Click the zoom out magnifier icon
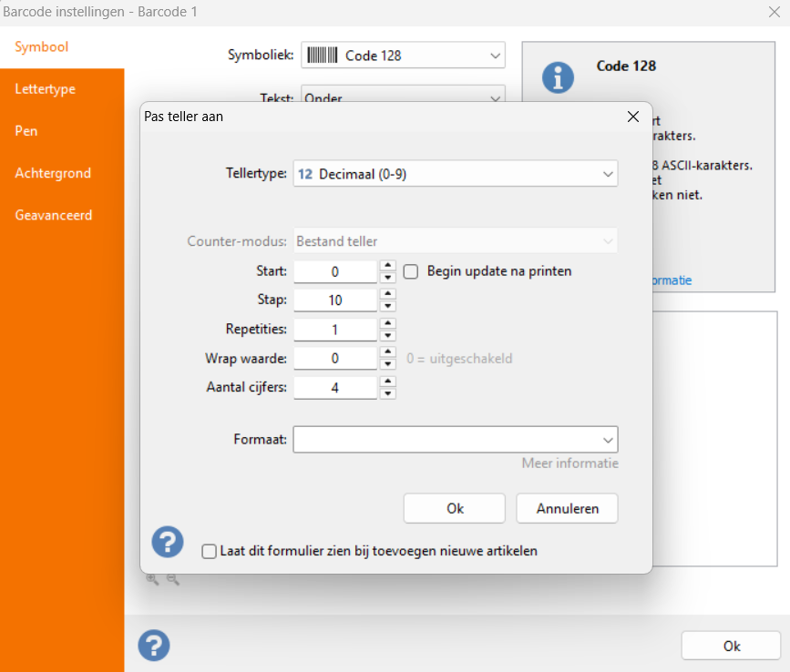790x672 pixels. click(172, 579)
